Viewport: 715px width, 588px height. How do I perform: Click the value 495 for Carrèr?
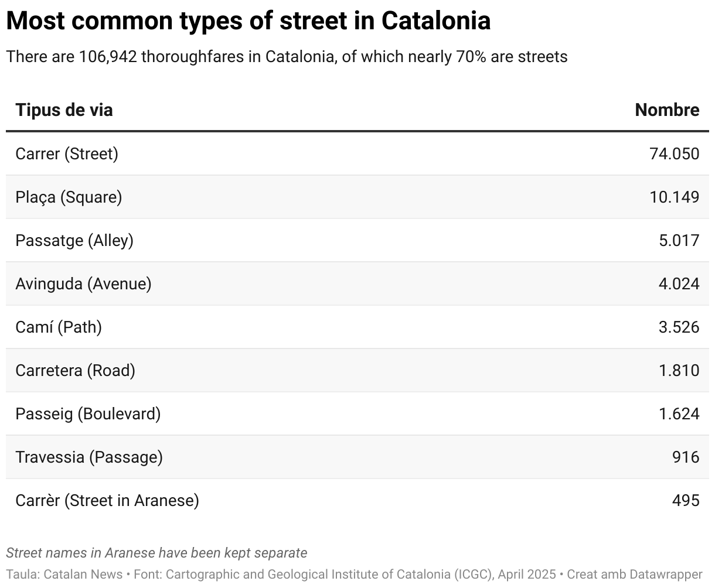pos(686,500)
